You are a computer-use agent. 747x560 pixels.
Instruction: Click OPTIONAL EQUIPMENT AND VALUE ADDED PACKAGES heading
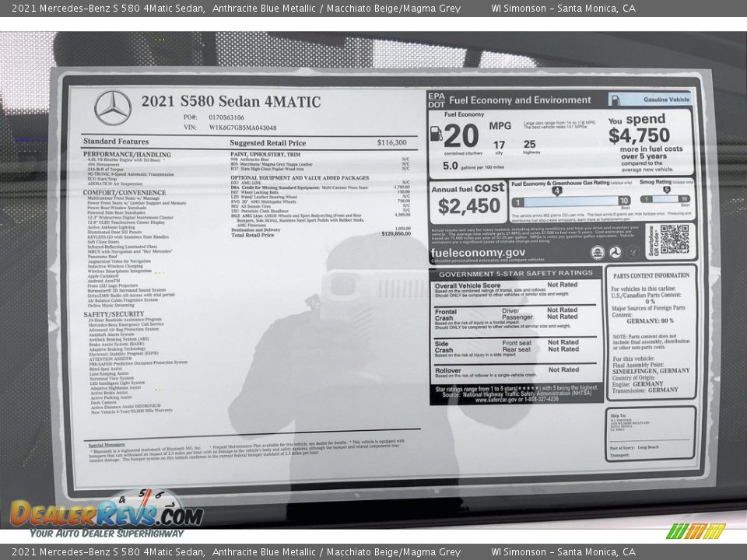(300, 177)
